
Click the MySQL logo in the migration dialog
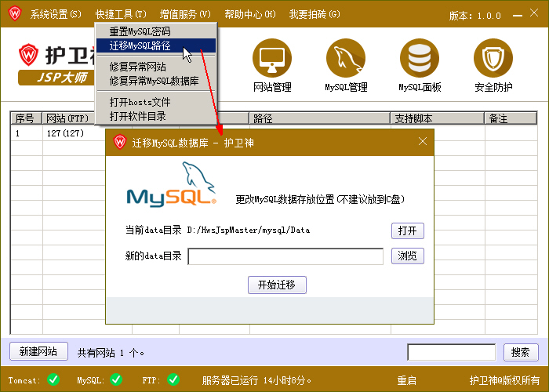[171, 184]
